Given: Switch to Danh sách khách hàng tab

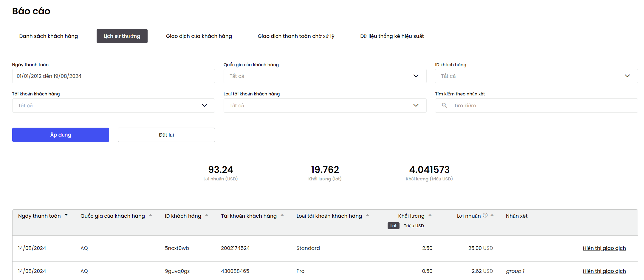Looking at the screenshot, I should pos(49,36).
